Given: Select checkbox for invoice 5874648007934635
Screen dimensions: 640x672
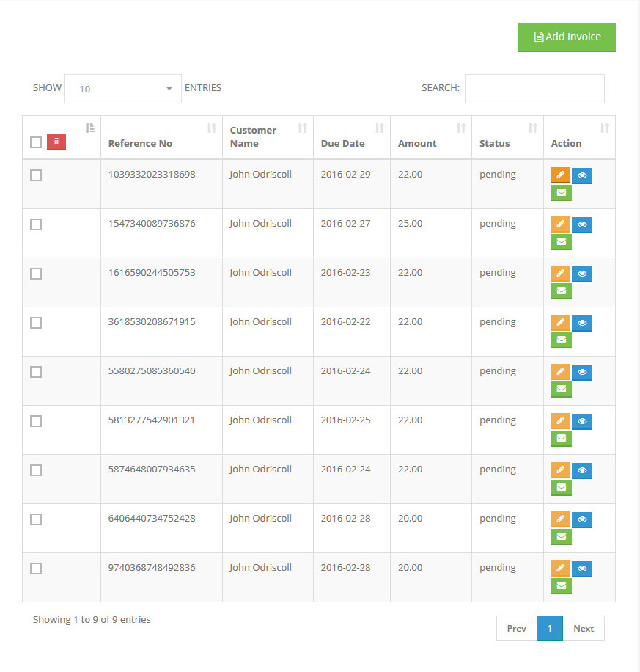Looking at the screenshot, I should tap(36, 470).
